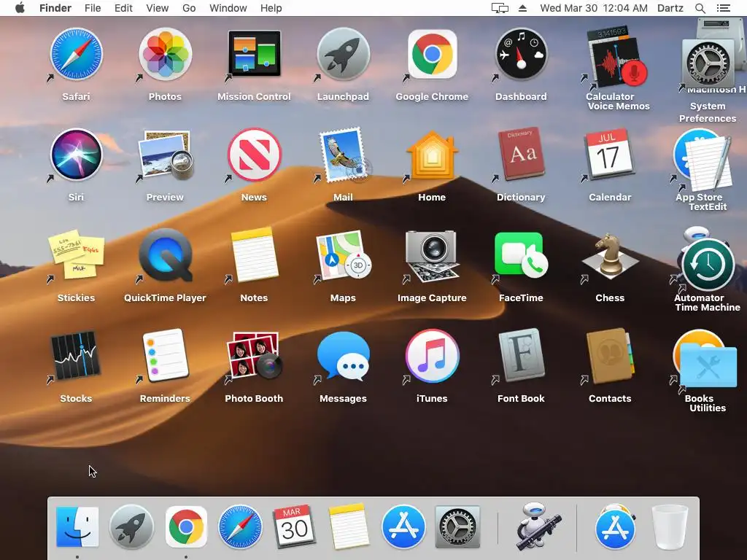Launch Mission Control from the desktop
Image resolution: width=747 pixels, height=560 pixels.
click(255, 53)
